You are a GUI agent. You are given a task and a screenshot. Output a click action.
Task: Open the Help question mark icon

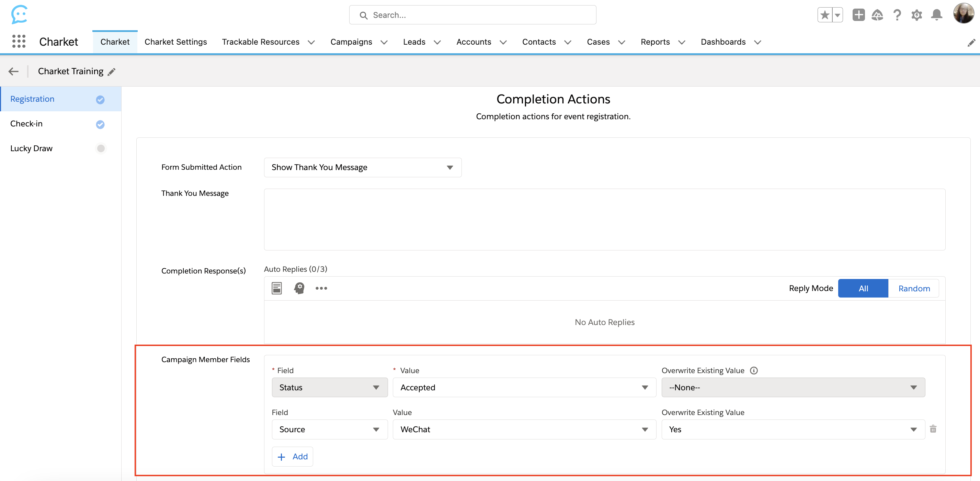click(897, 15)
